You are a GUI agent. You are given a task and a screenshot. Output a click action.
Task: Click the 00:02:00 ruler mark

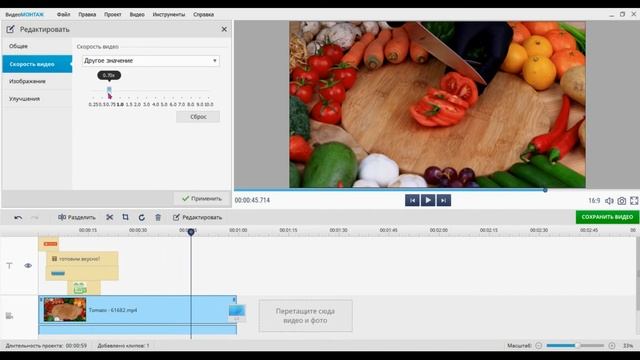click(438, 231)
